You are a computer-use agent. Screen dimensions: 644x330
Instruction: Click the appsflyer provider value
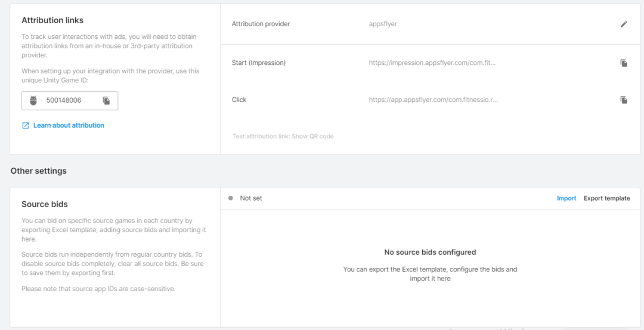click(x=383, y=24)
